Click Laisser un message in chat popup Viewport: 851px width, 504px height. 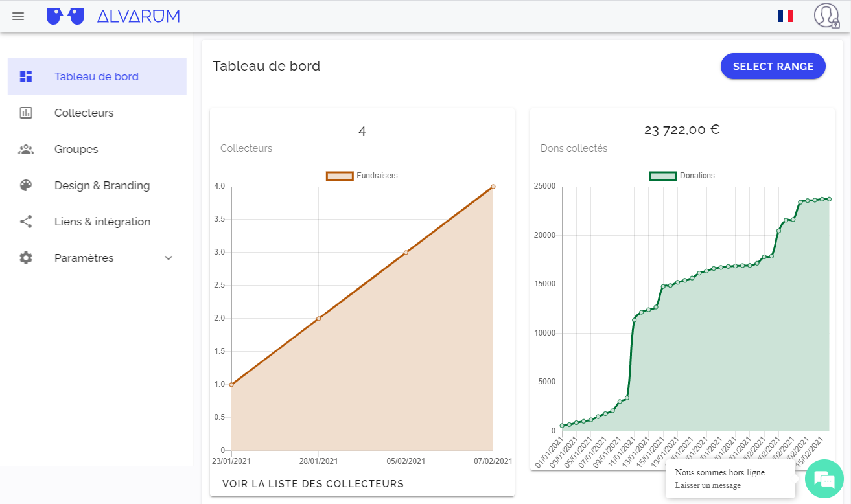tap(708, 485)
